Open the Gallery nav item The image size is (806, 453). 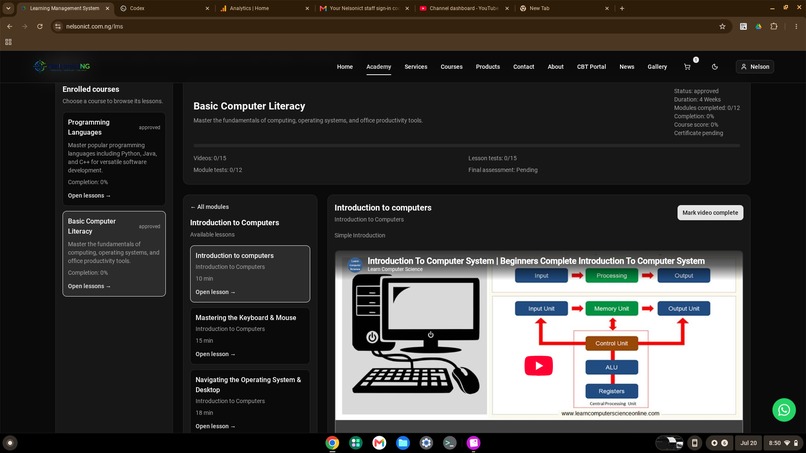click(657, 67)
